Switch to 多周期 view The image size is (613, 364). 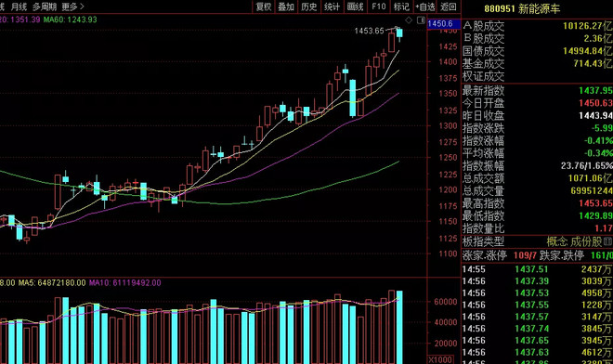45,6
